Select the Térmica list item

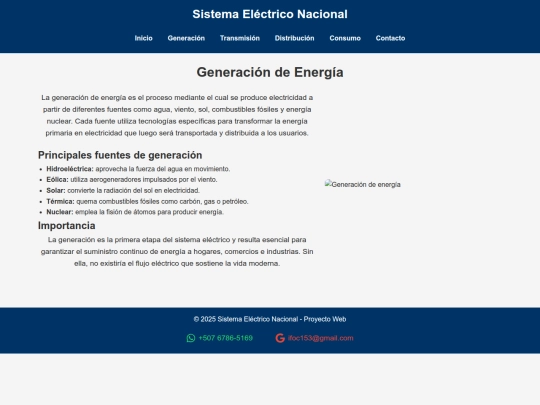coord(147,201)
